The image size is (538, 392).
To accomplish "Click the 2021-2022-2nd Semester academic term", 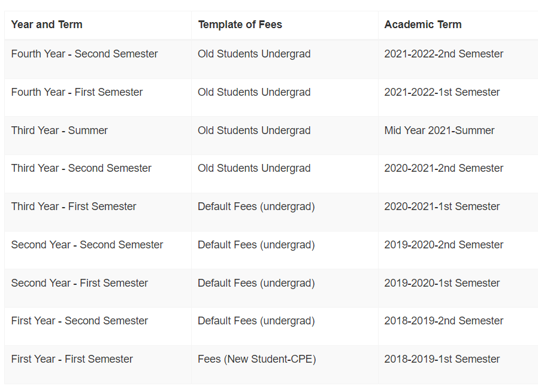I will coord(444,54).
